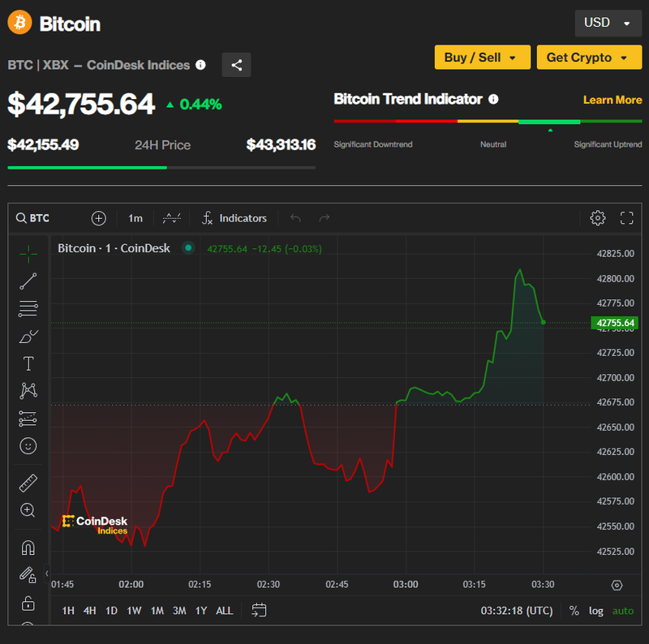The image size is (649, 644).
Task: Expand the Get Crypto dropdown
Action: click(588, 58)
